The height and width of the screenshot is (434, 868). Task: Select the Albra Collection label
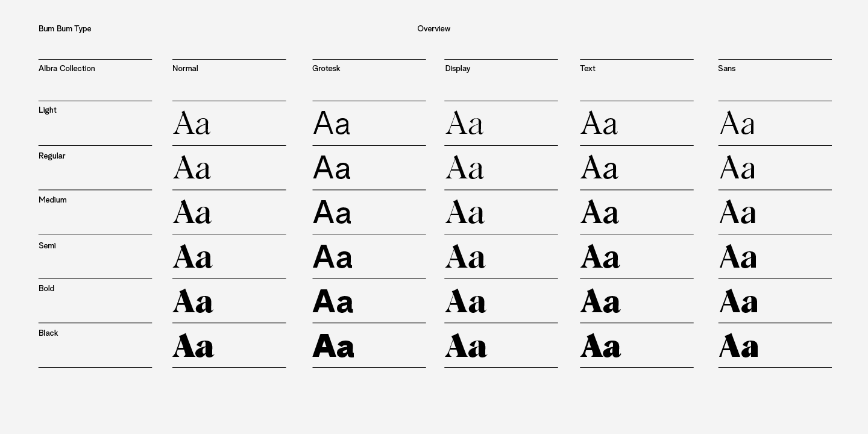pyautogui.click(x=67, y=69)
